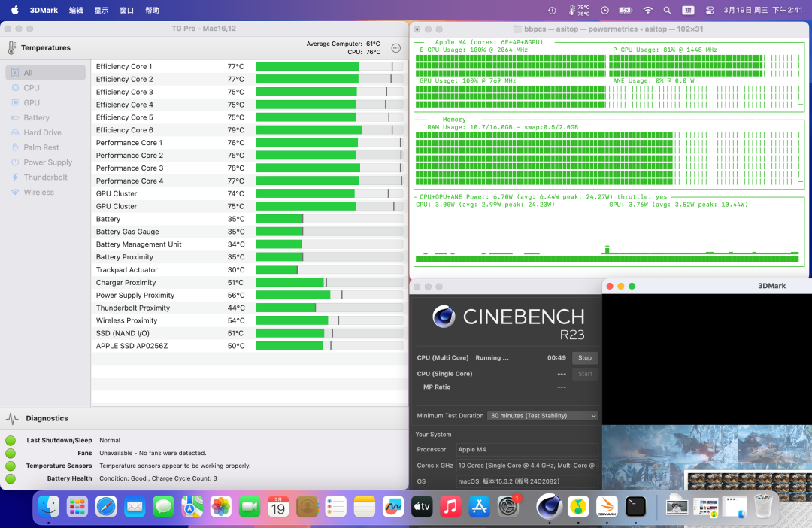Click the TG Pro temperature menu bar item

tap(579, 11)
